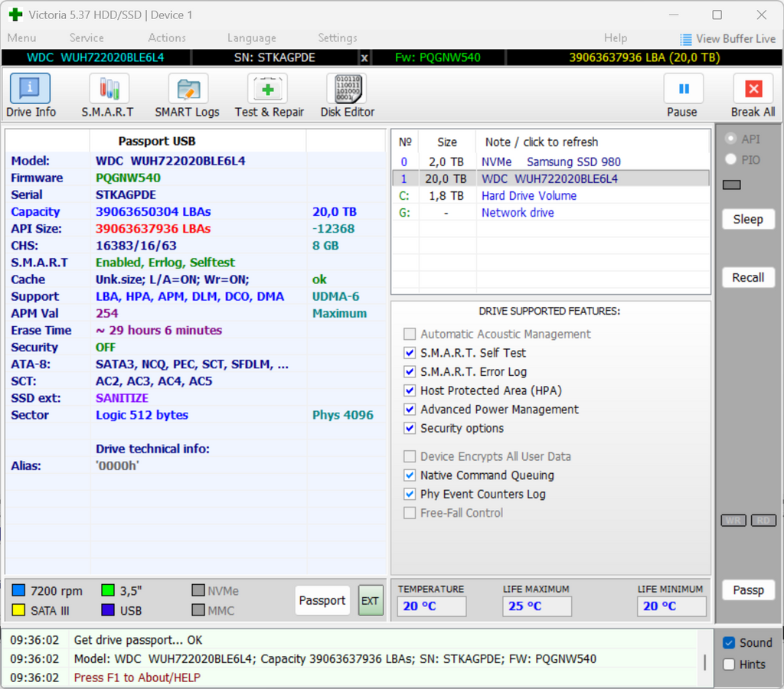Click the Recall button
This screenshot has width=784, height=689.
coord(749,277)
